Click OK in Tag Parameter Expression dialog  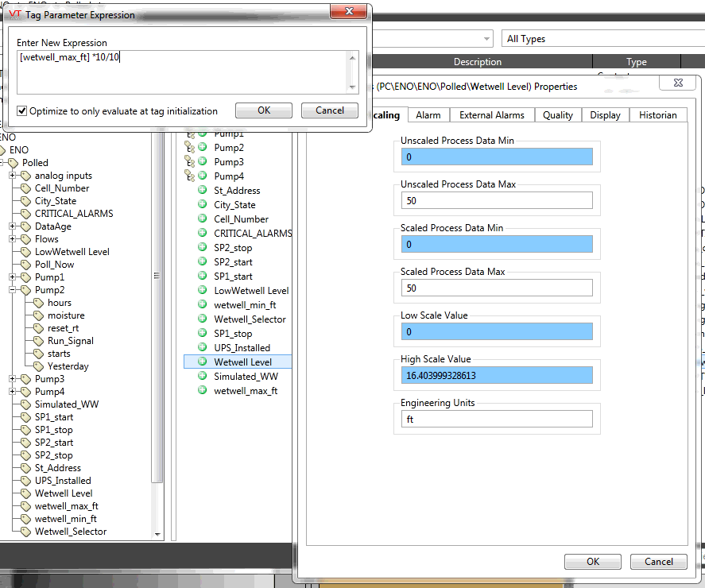(264, 110)
